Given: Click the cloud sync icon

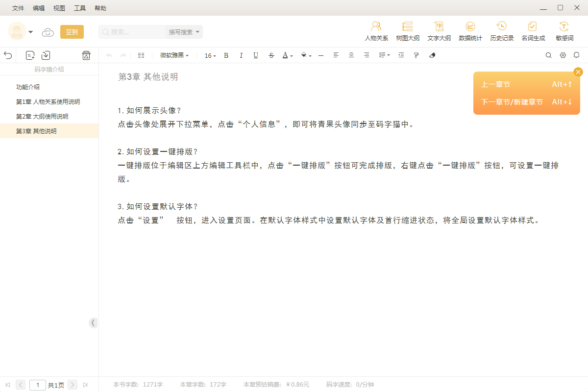Looking at the screenshot, I should pos(48,32).
